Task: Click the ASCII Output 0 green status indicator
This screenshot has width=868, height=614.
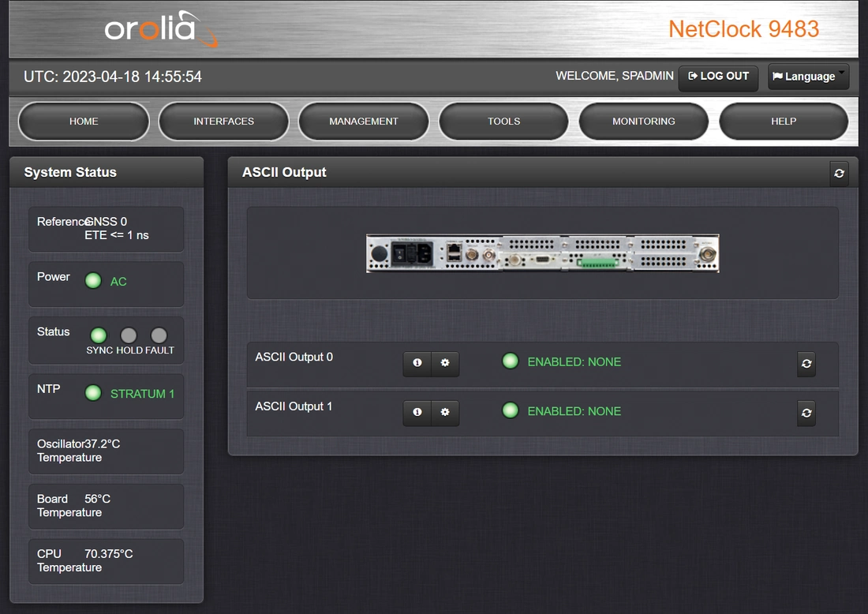Action: coord(510,361)
